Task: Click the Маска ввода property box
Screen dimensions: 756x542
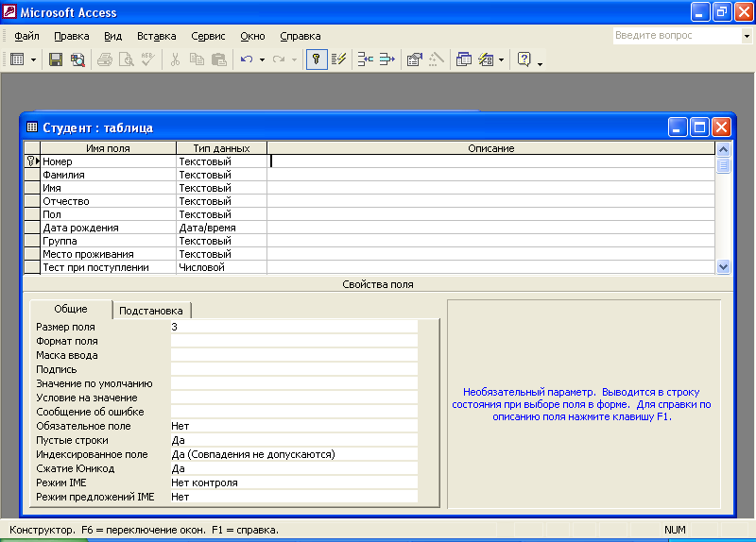Action: point(294,355)
